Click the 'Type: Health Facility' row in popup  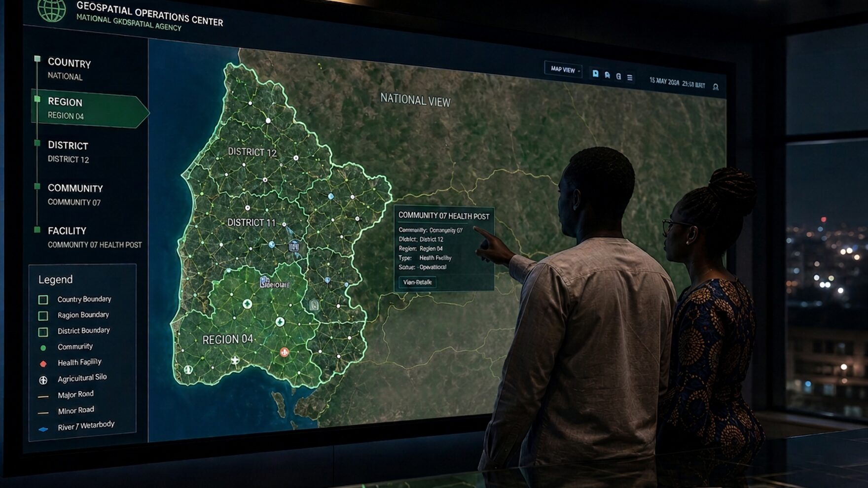tap(425, 258)
